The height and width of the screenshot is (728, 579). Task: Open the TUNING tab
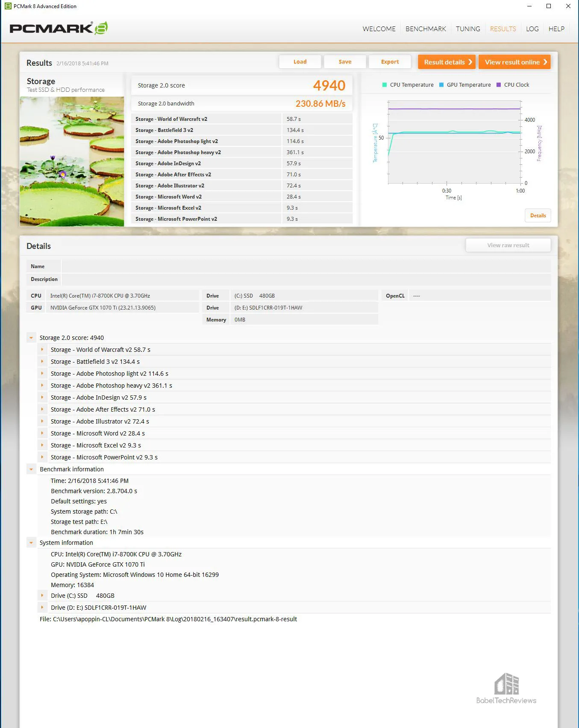[468, 29]
